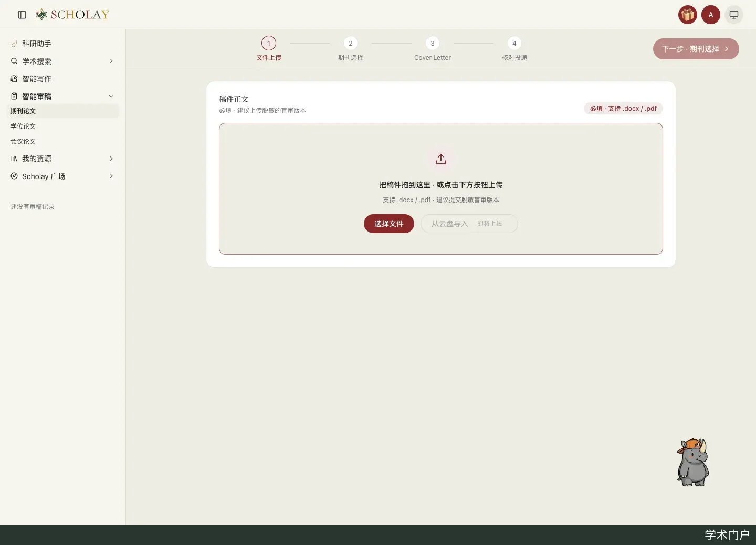Click 下一步 · 期刊选择 button

696,49
